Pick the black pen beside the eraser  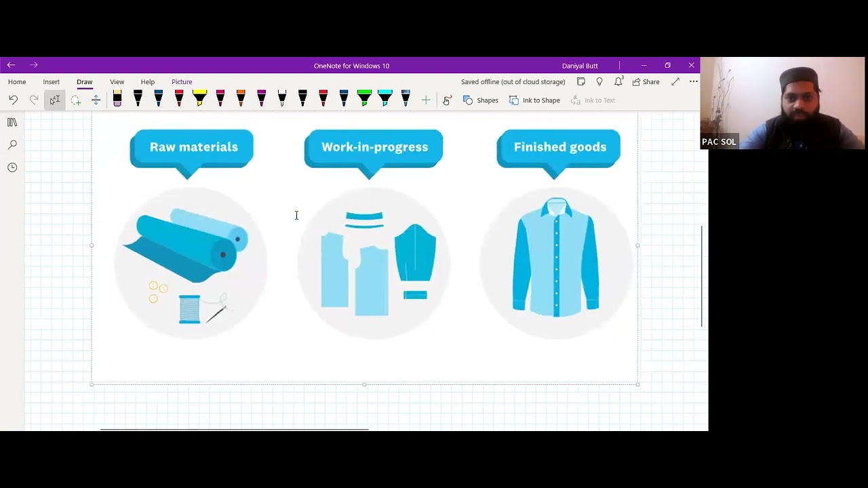tap(138, 100)
